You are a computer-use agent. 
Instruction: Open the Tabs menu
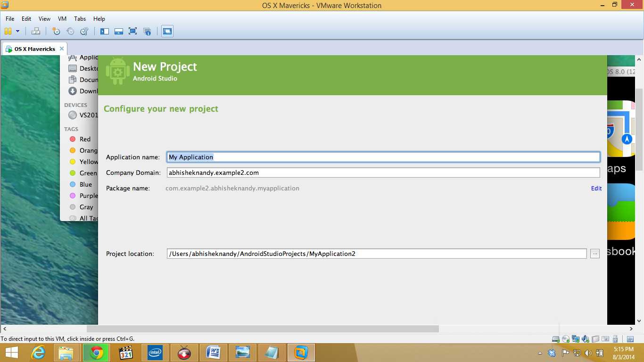[x=80, y=19]
